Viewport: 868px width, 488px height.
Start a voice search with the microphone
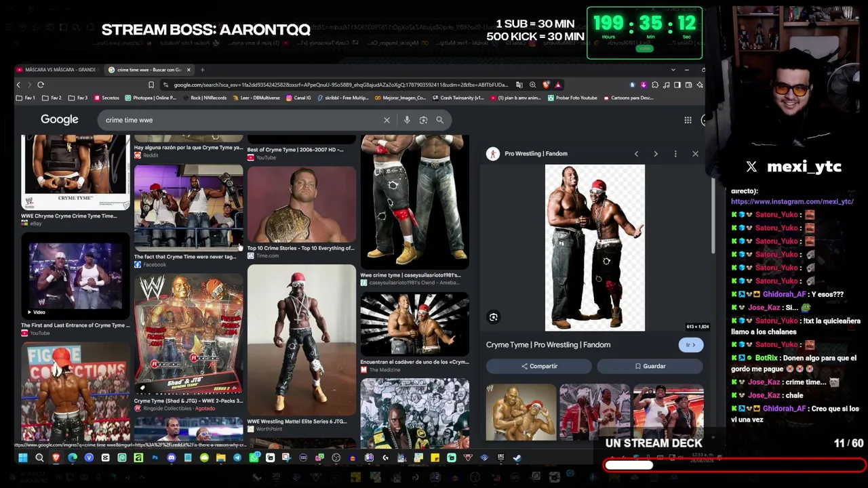pos(407,120)
